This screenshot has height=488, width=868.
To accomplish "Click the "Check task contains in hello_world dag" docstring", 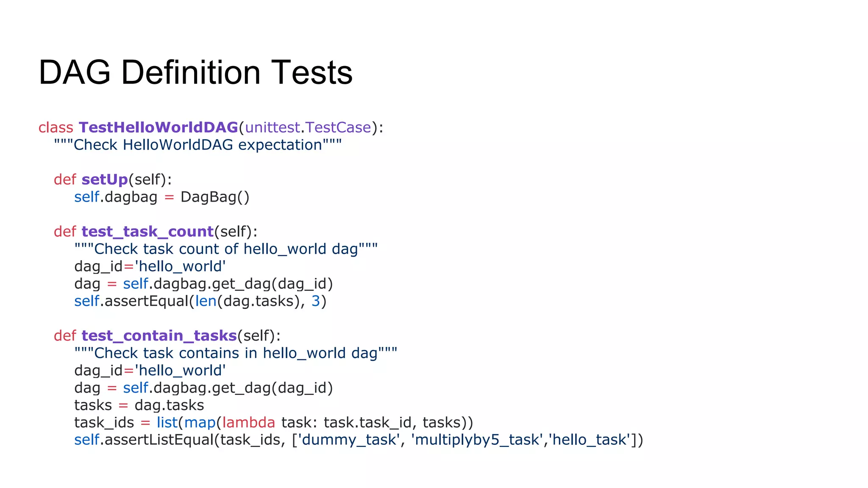I will click(x=236, y=353).
